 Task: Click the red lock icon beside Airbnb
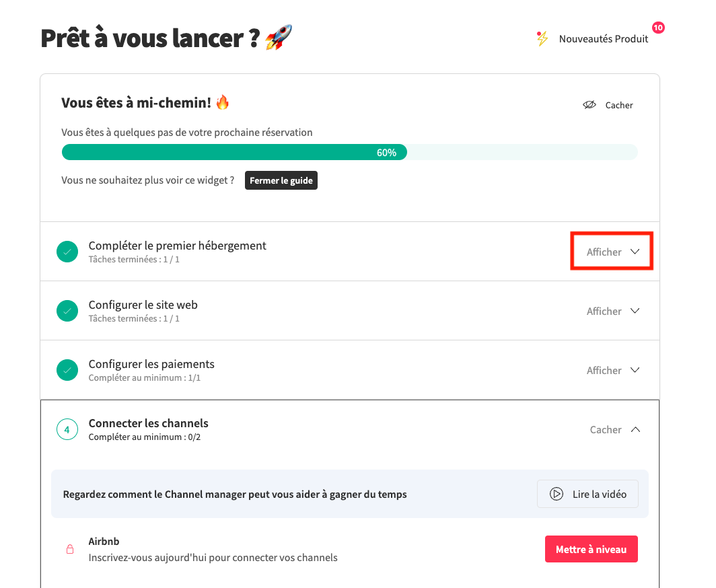point(69,549)
